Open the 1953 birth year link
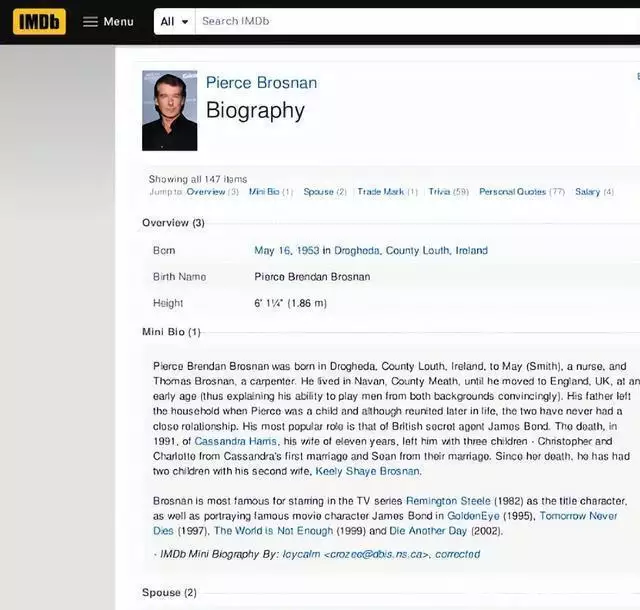 click(x=308, y=250)
